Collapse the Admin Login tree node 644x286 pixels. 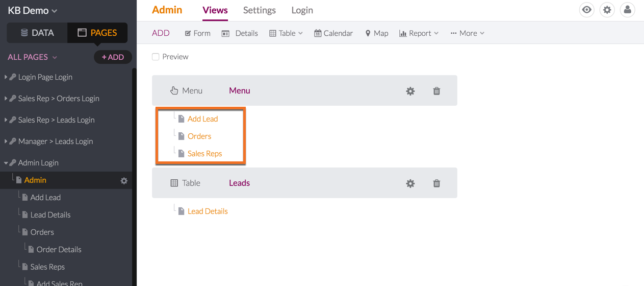[x=6, y=163]
